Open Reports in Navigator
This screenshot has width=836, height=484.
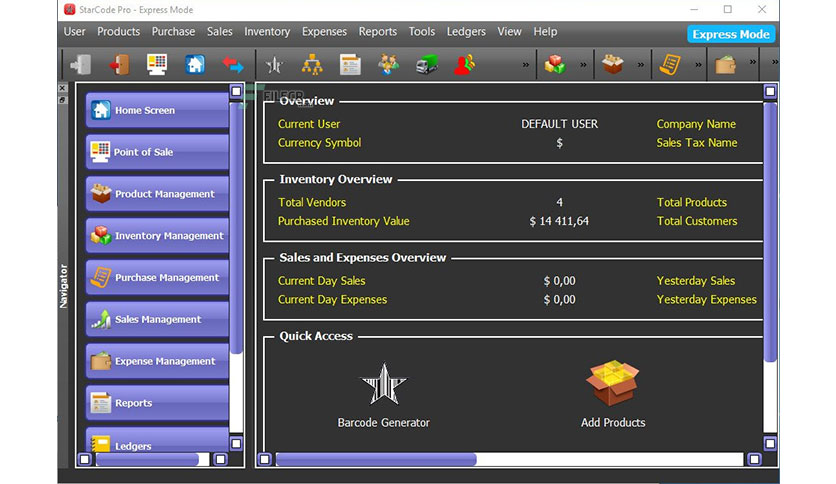(x=157, y=403)
